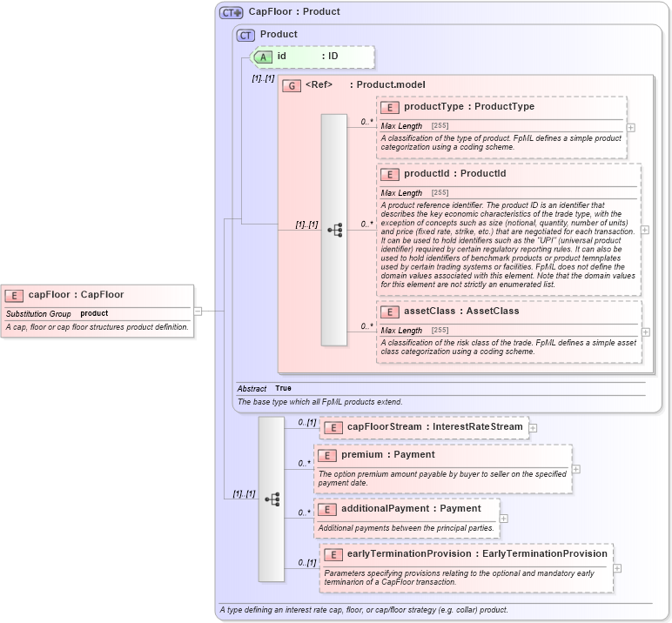Image resolution: width=672 pixels, height=623 pixels.
Task: Select capFloorStream : InterestRateStream label
Action: point(434,426)
